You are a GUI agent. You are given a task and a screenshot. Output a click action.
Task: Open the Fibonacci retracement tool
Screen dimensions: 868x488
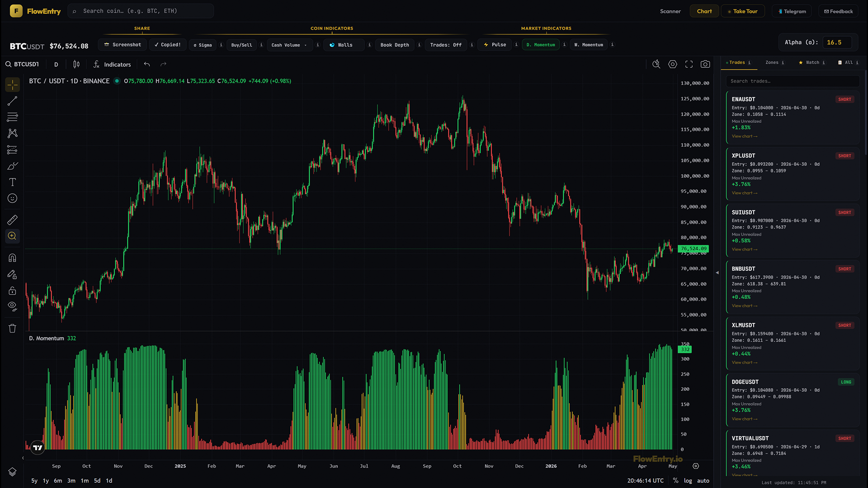click(x=12, y=117)
